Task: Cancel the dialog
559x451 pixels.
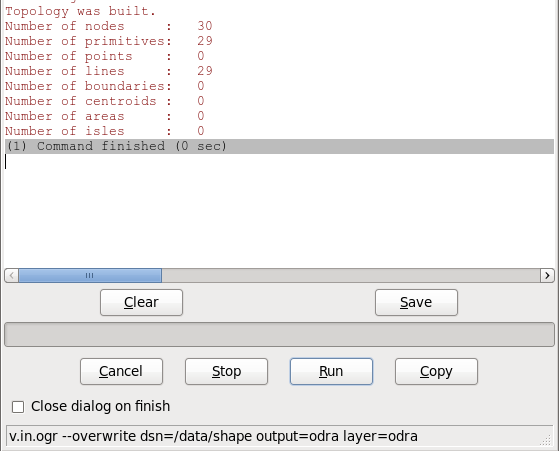Action: click(x=121, y=371)
